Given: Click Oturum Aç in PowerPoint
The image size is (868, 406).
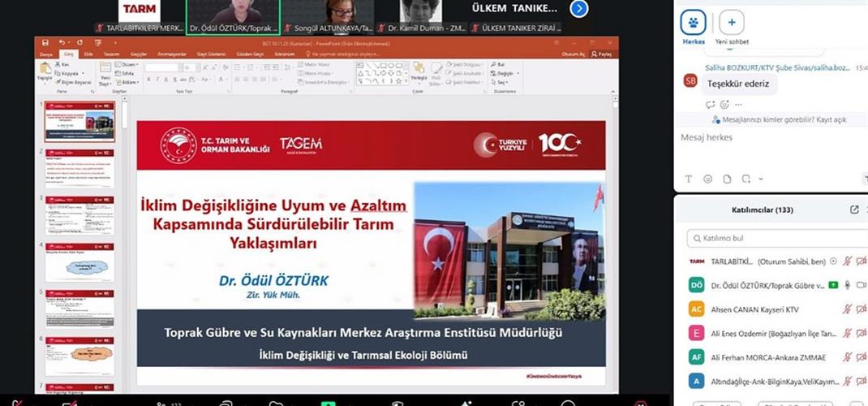Looking at the screenshot, I should click(x=573, y=54).
